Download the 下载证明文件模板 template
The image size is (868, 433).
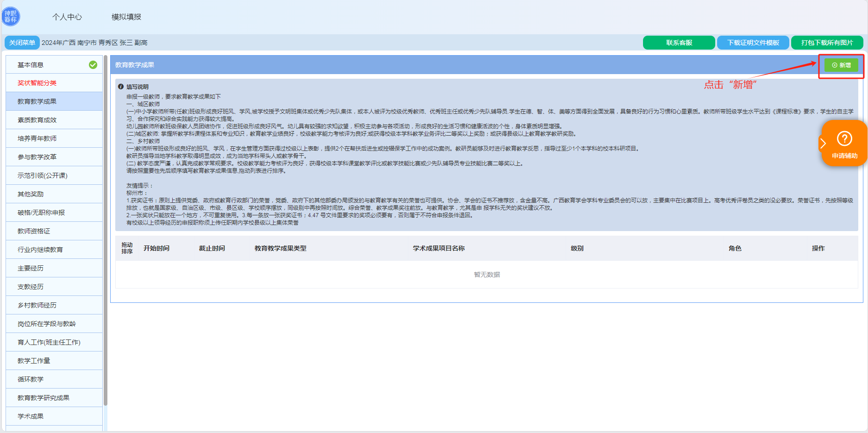click(x=753, y=43)
